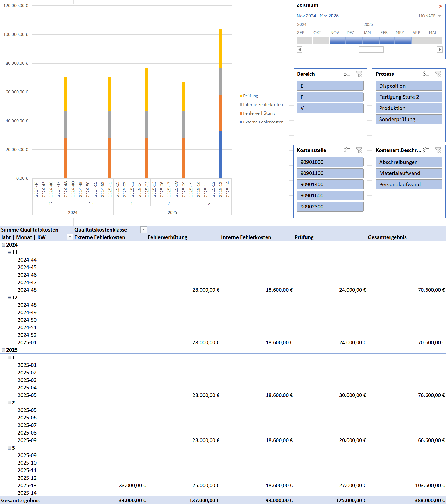Toggle multi-select in Kostenstelle slicer

click(347, 150)
